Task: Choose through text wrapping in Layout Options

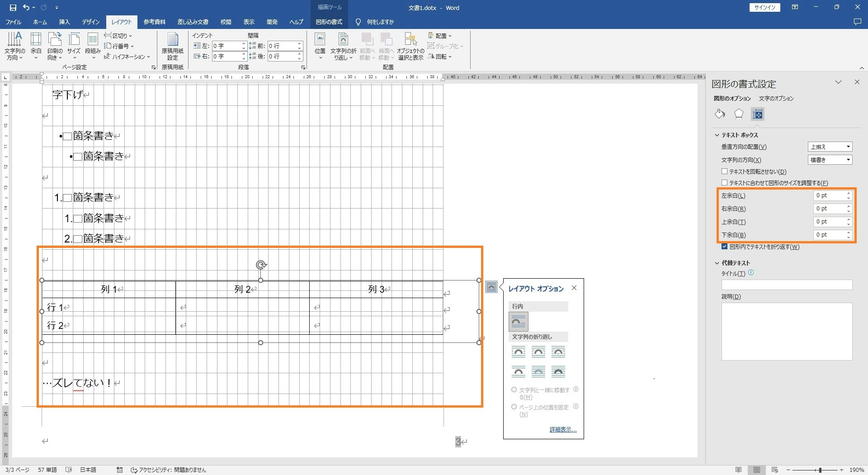Action: (558, 351)
